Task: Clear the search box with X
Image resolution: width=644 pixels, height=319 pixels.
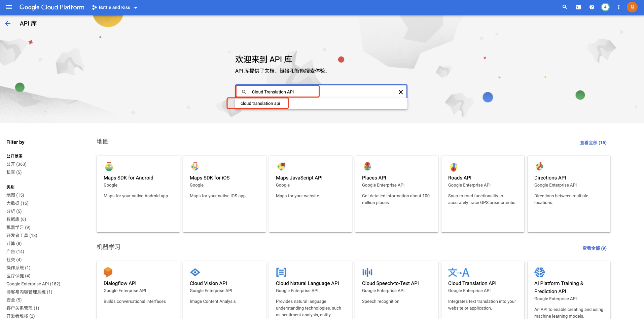Action: (401, 92)
